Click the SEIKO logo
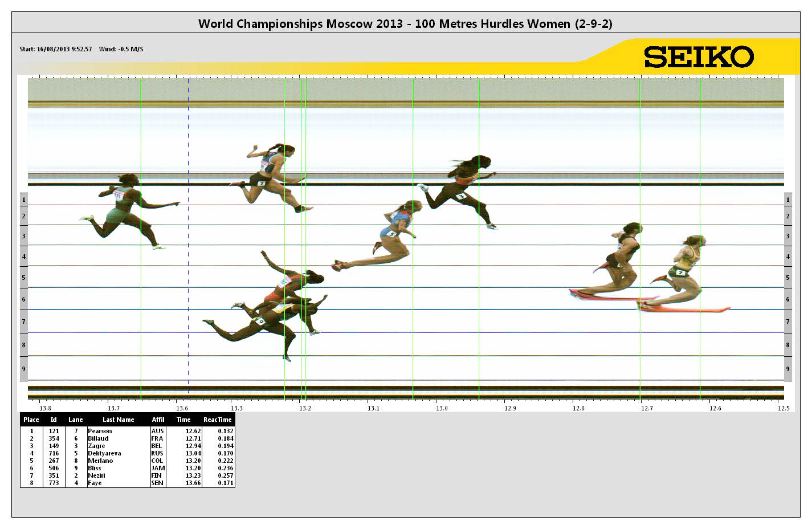The height and width of the screenshot is (529, 812). [699, 57]
